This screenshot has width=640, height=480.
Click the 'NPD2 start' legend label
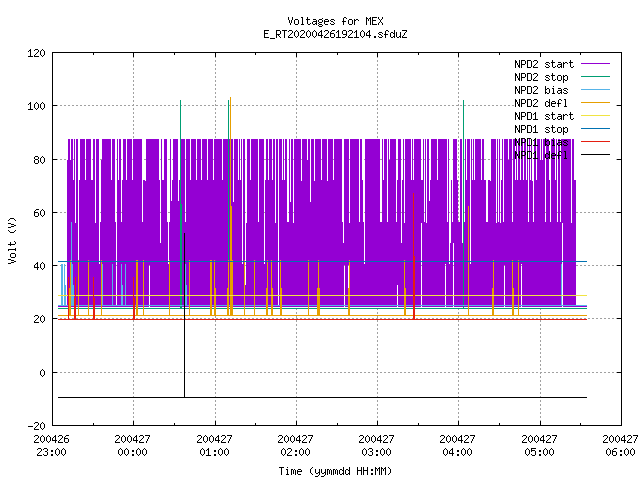[x=544, y=64]
